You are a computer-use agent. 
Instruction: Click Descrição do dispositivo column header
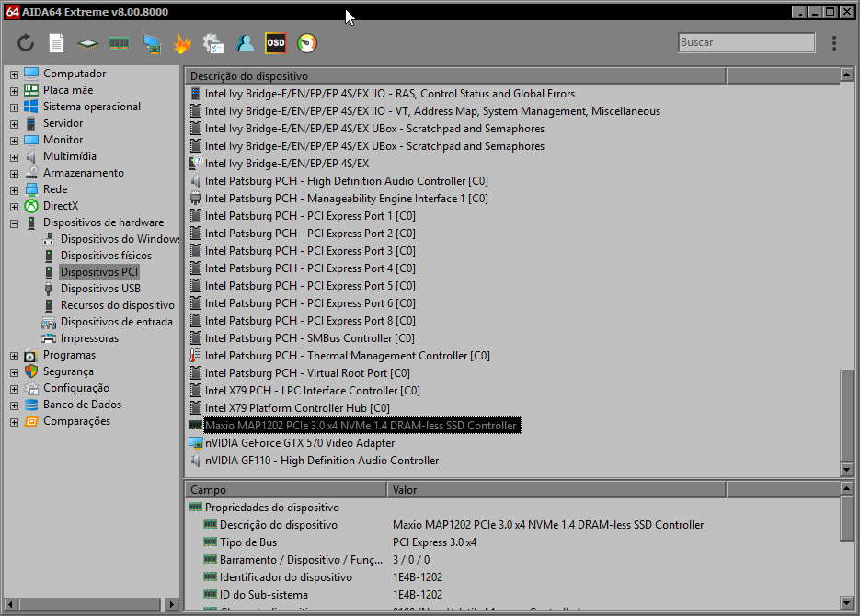[455, 76]
